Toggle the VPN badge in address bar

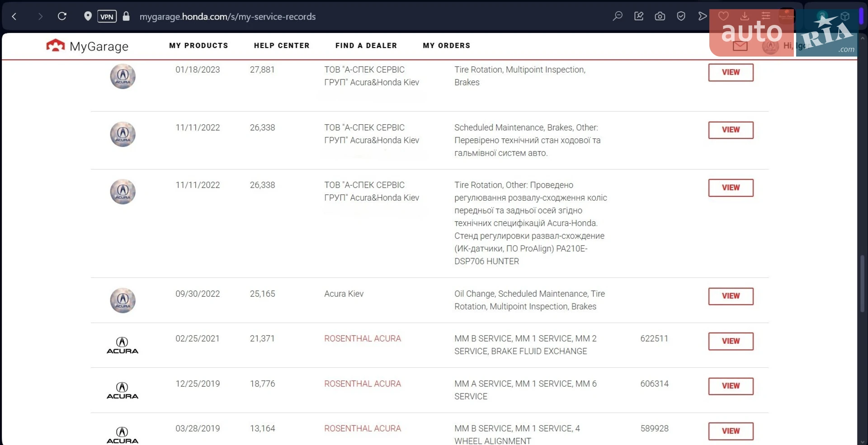[x=107, y=17]
